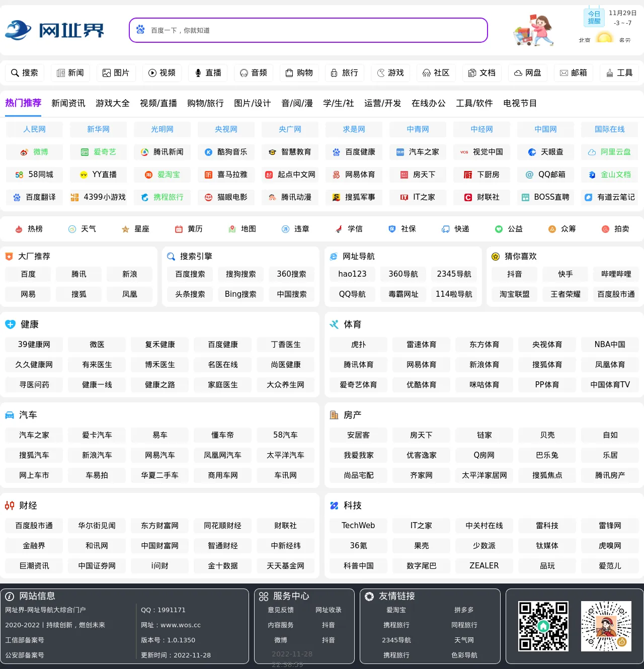644x669 pixels.
Task: Open 百度搜索 under 搜索引擎
Action: point(190,274)
